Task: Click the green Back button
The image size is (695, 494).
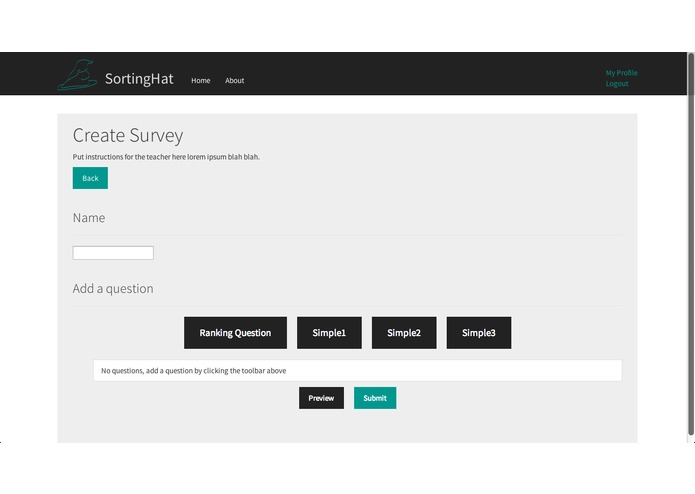Action: pos(90,178)
